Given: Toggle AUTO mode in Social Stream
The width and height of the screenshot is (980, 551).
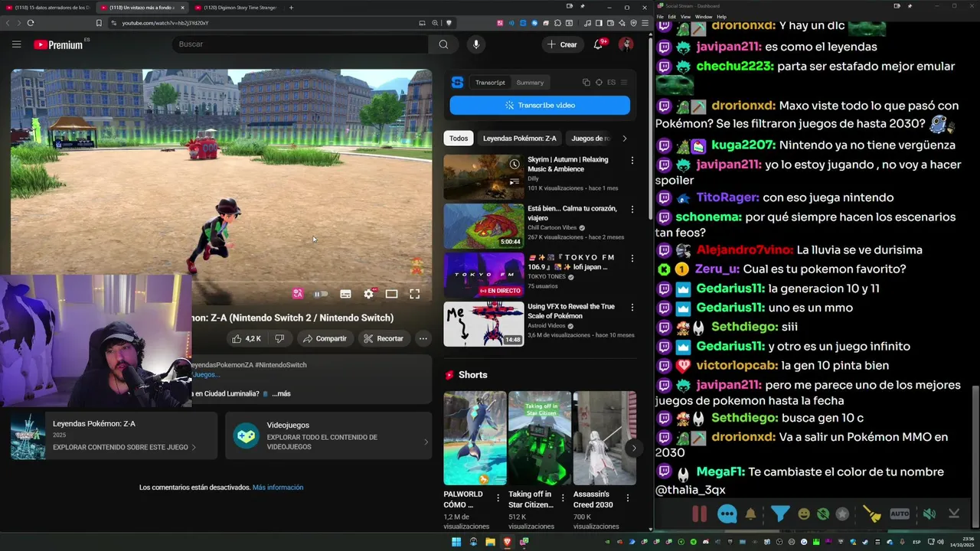Looking at the screenshot, I should [900, 514].
